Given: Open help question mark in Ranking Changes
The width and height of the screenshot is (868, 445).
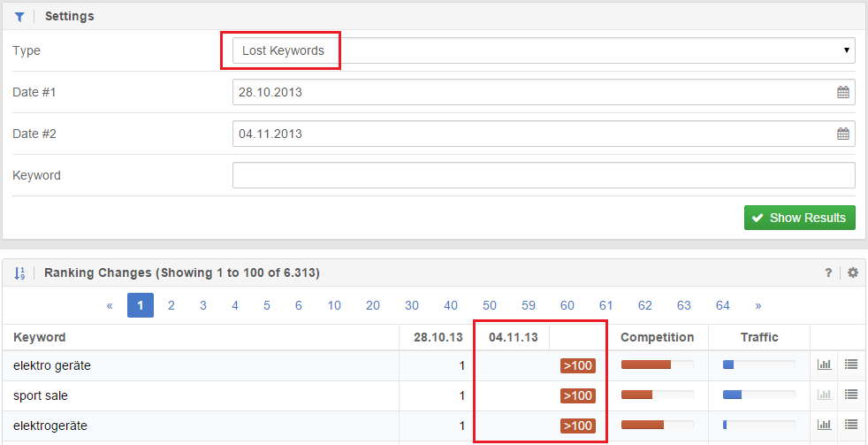Looking at the screenshot, I should pos(829,272).
